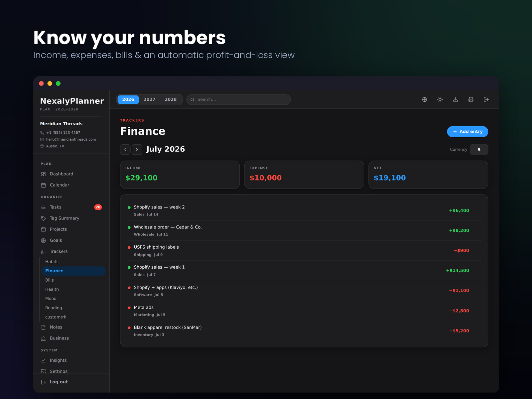
Task: Click the Log out arrow icon
Action: (43, 382)
